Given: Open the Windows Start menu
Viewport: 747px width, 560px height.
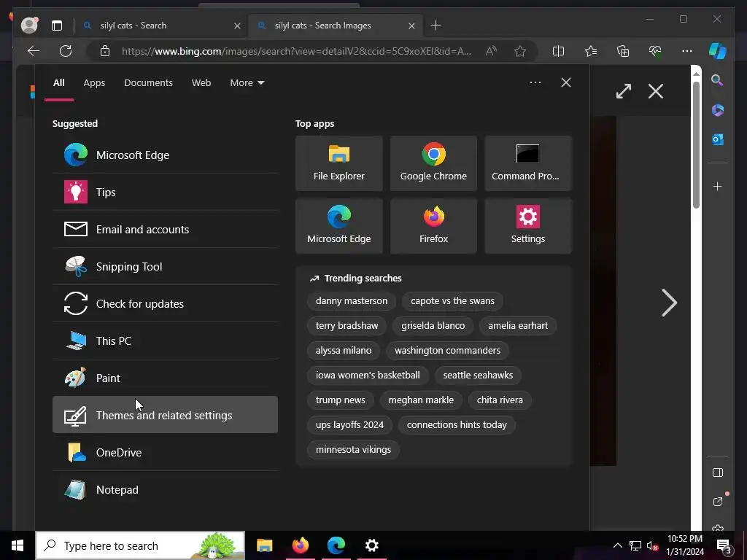Looking at the screenshot, I should point(18,545).
